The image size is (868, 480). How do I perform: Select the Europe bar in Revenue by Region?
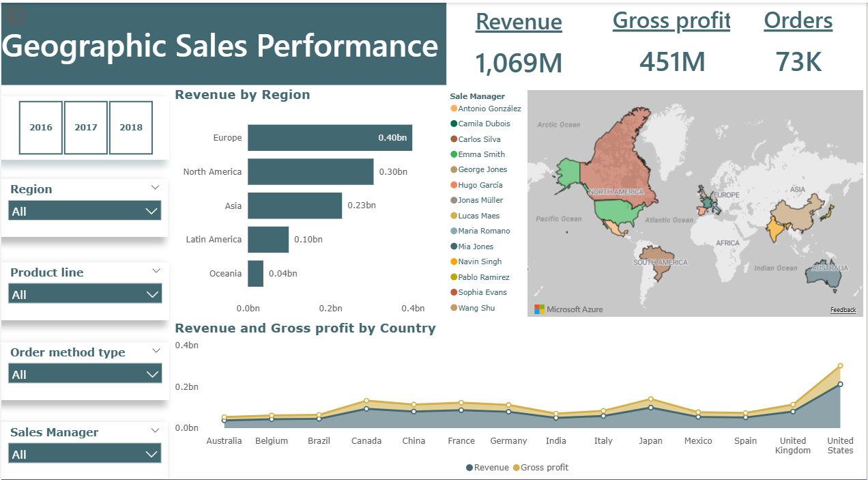(330, 138)
